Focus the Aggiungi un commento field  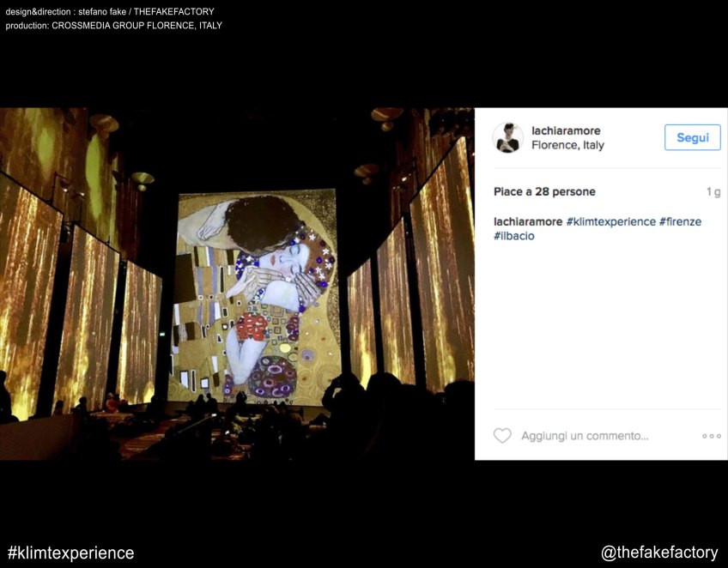[585, 436]
